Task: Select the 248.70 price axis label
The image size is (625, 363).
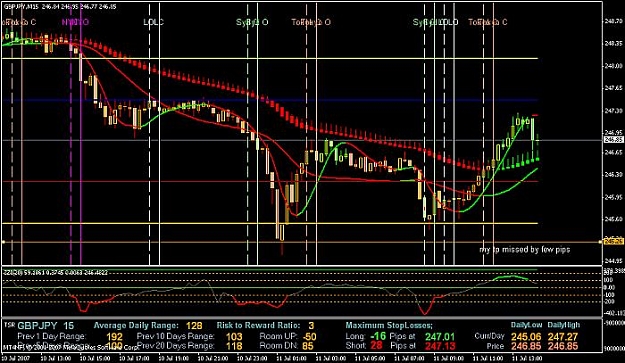Action: (613, 21)
